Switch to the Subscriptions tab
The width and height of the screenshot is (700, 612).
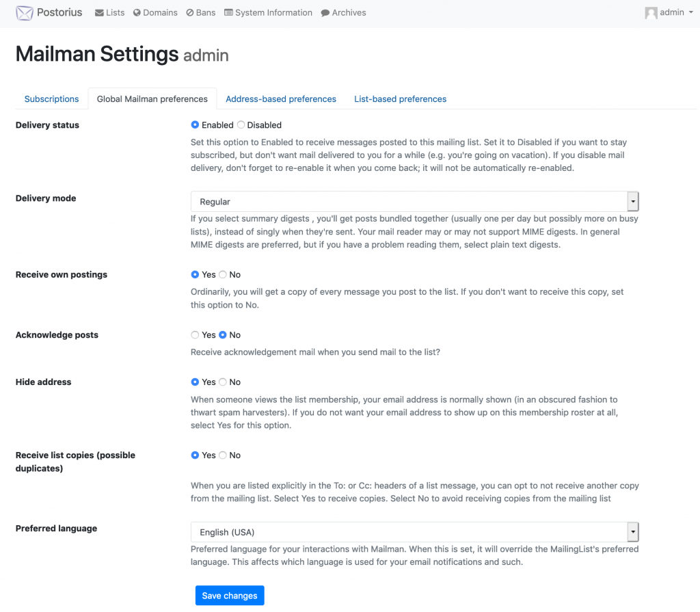click(x=51, y=99)
